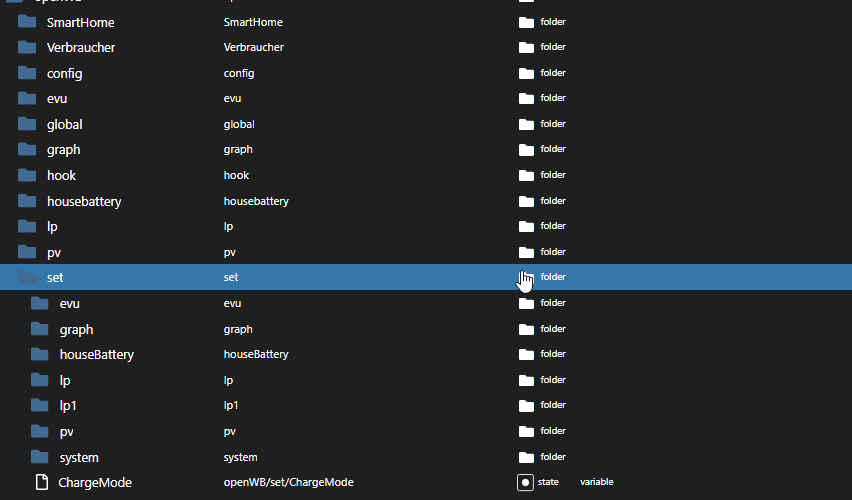852x500 pixels.
Task: Select the ChargeMode state entry
Action: [x=95, y=482]
